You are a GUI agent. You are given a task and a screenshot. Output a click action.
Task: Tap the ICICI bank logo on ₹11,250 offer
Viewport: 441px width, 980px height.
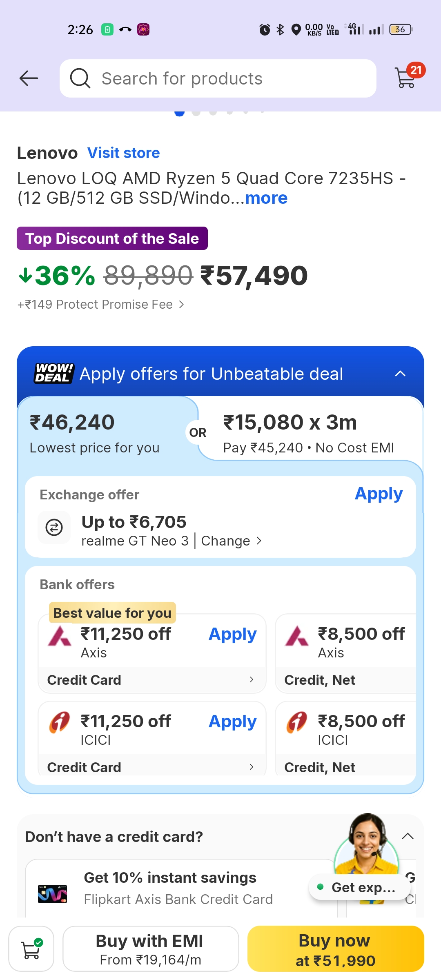[x=60, y=722]
